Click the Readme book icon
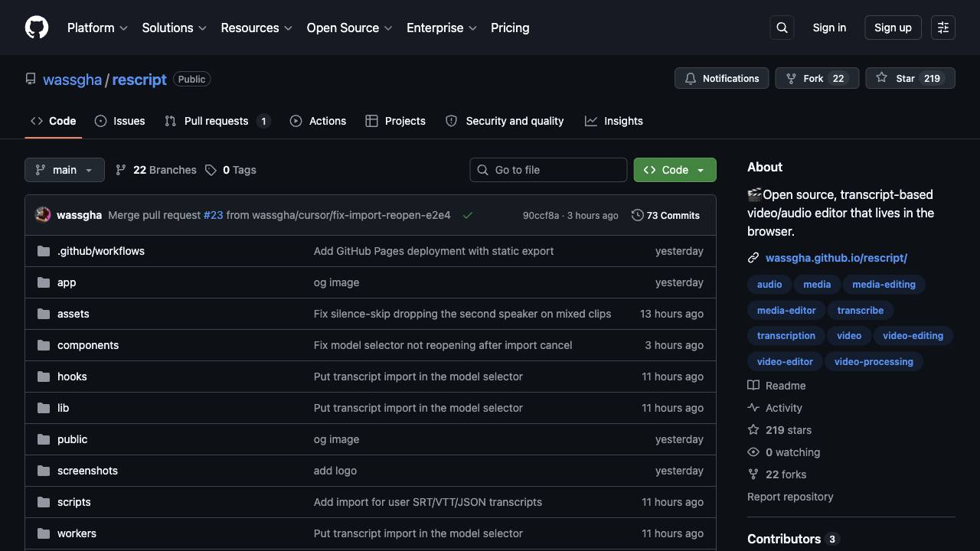 (x=753, y=386)
